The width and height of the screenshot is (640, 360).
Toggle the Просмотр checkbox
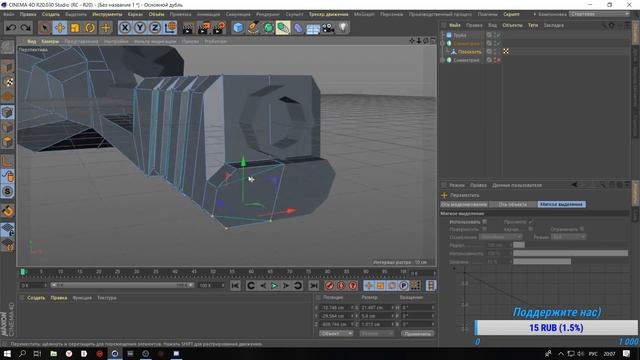click(x=530, y=222)
